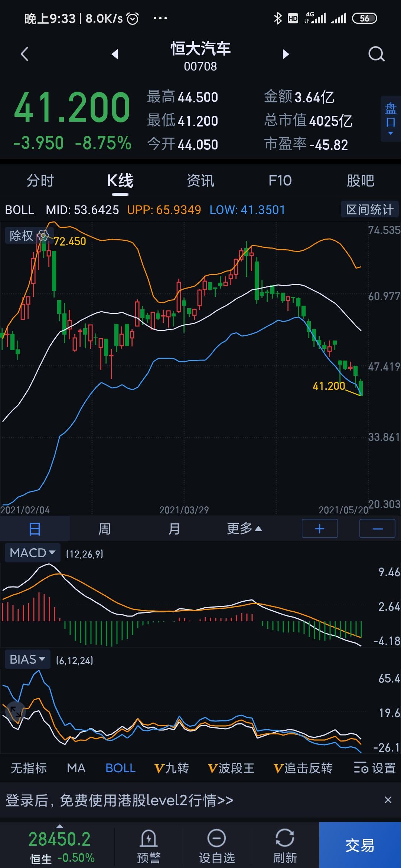
Task: Tap the 最高 44.500 figure
Action: tap(183, 97)
